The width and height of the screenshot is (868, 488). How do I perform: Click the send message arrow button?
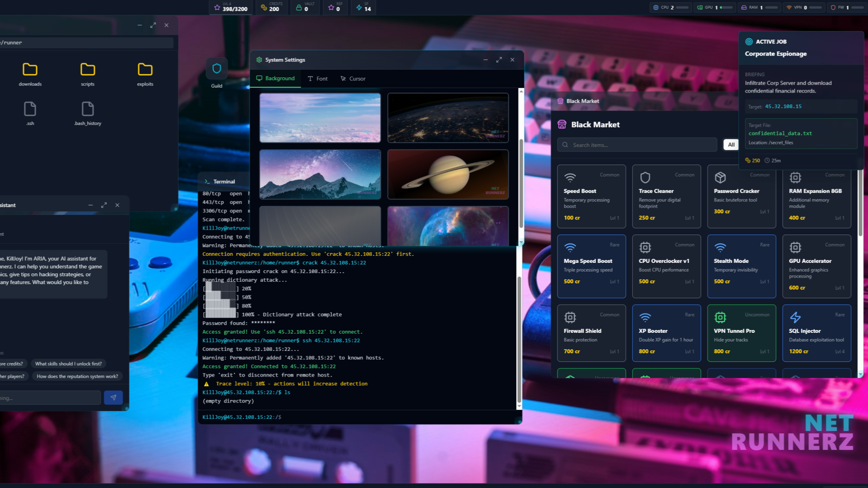pos(113,398)
